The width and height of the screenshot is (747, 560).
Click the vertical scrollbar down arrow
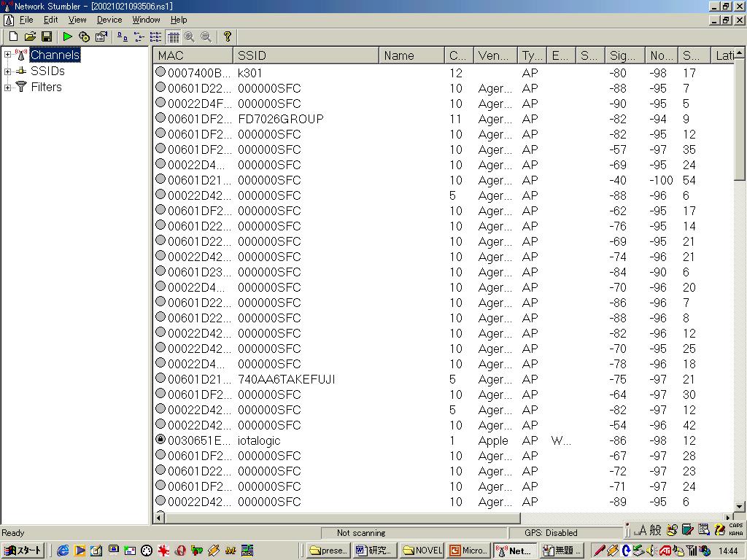tap(740, 507)
